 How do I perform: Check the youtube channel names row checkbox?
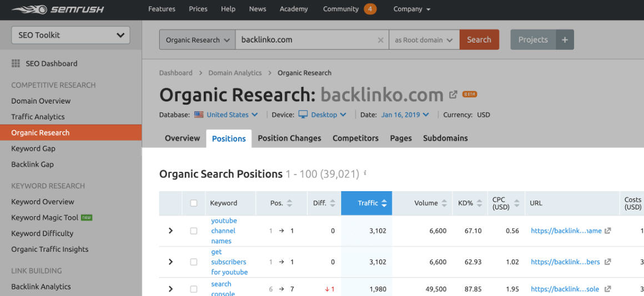[x=194, y=231]
